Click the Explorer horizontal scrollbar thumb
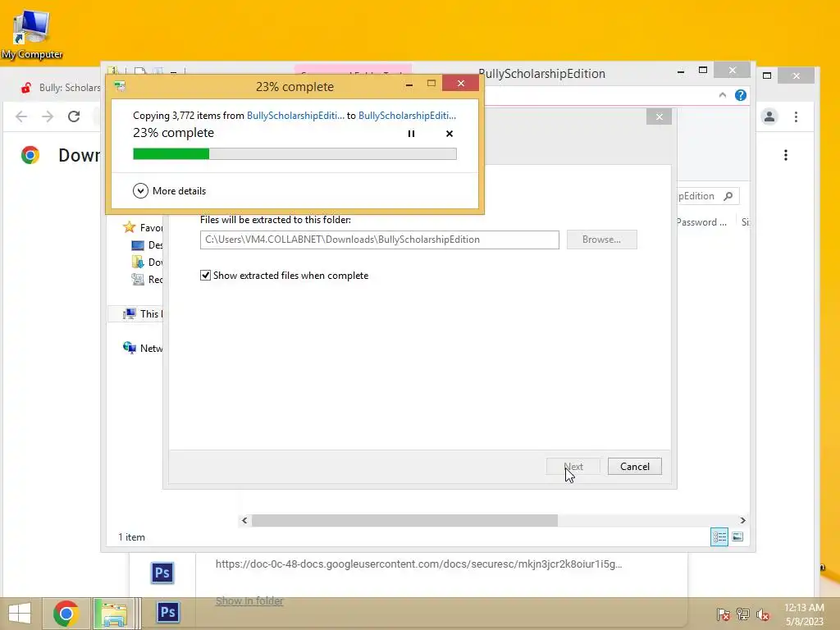The height and width of the screenshot is (630, 840). [404, 520]
